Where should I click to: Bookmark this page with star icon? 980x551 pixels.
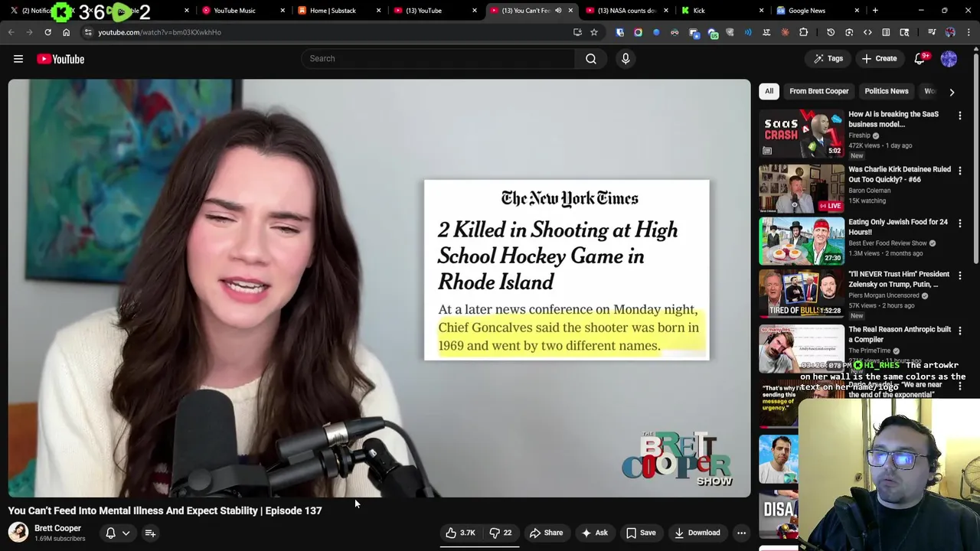[x=593, y=32]
